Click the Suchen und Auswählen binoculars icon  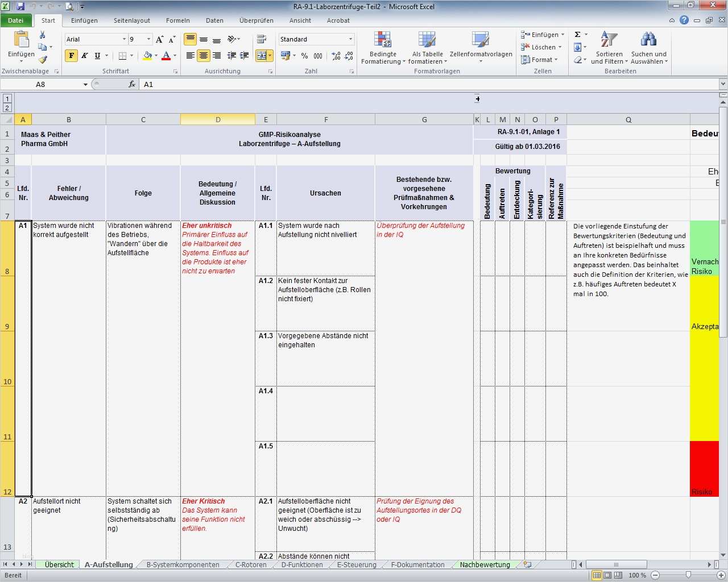pyautogui.click(x=648, y=43)
